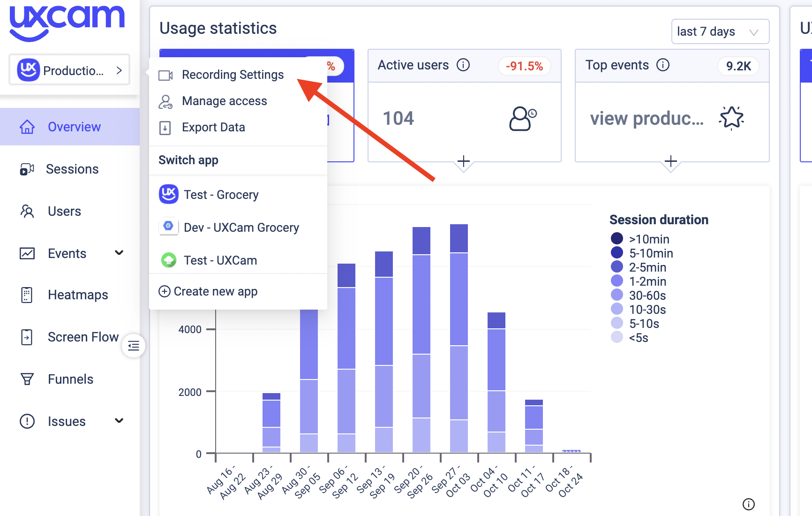Viewport: 812px width, 516px height.
Task: Click the Screen Flow icon
Action: [27, 337]
